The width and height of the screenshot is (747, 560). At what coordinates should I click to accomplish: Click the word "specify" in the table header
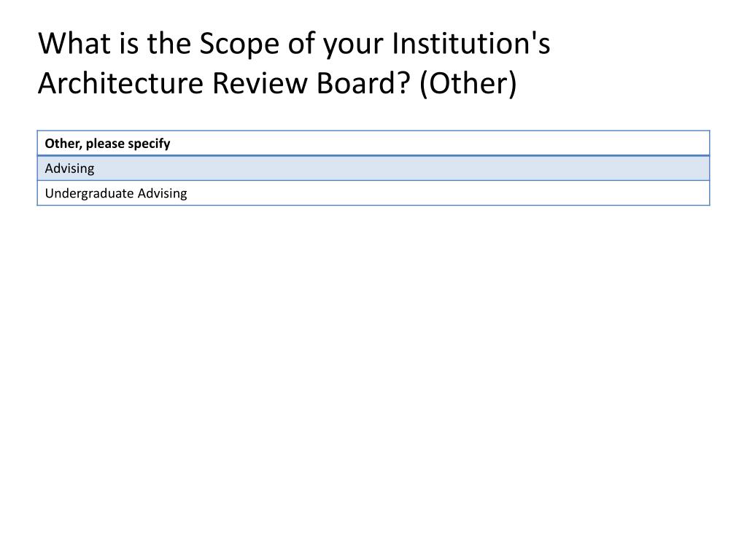click(149, 144)
